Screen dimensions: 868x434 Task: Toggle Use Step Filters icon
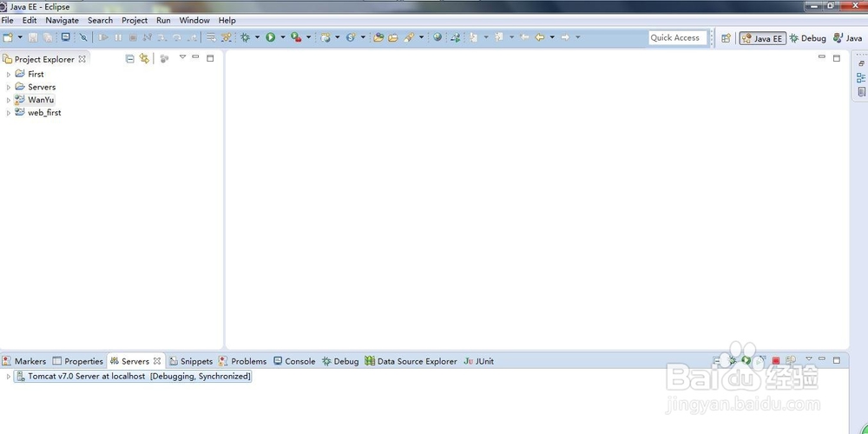coord(226,37)
